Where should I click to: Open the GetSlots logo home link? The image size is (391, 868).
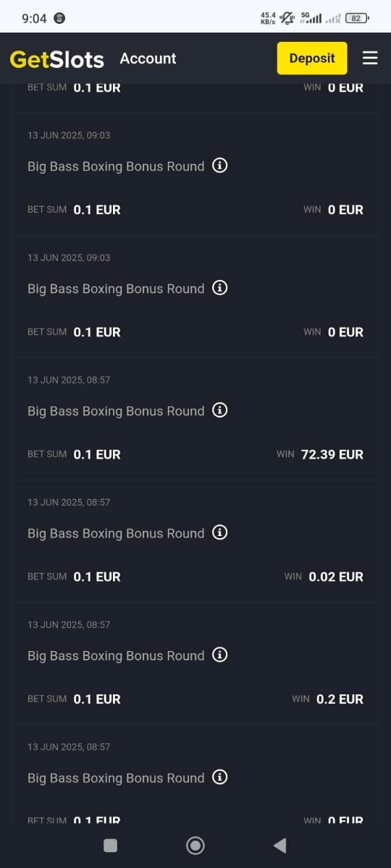(x=57, y=59)
